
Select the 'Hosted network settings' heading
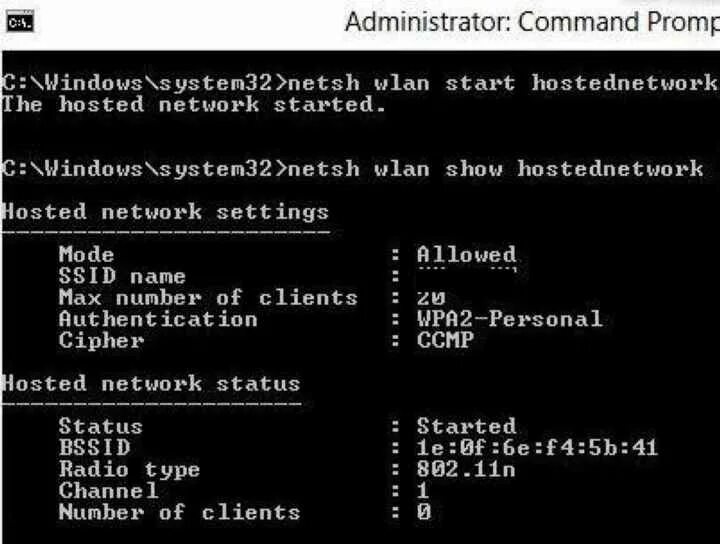click(x=165, y=212)
